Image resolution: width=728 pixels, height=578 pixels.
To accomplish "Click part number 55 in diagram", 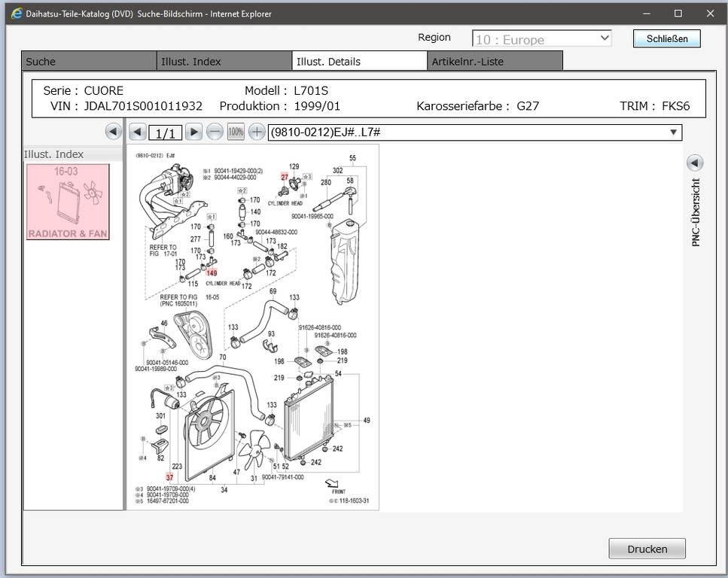I will [352, 158].
